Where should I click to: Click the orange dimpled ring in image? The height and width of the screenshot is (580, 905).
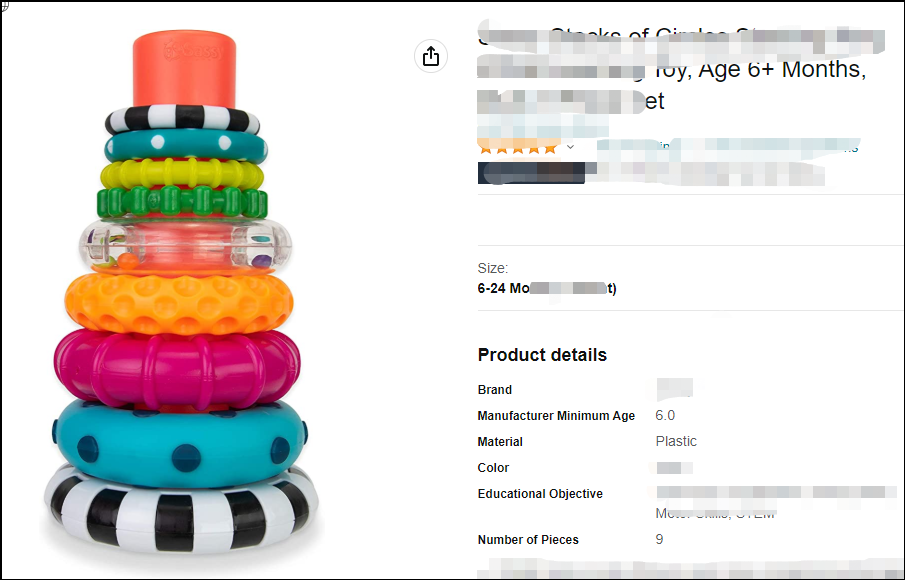[179, 302]
